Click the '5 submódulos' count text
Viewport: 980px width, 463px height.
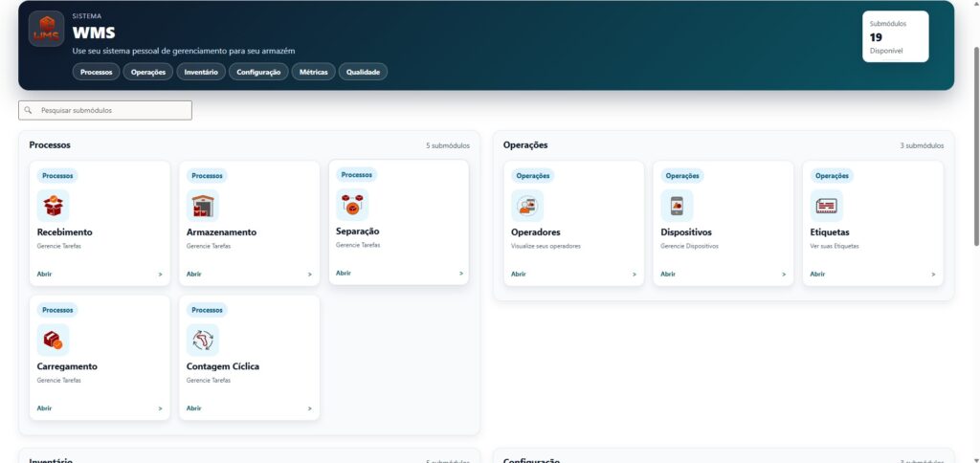point(448,146)
